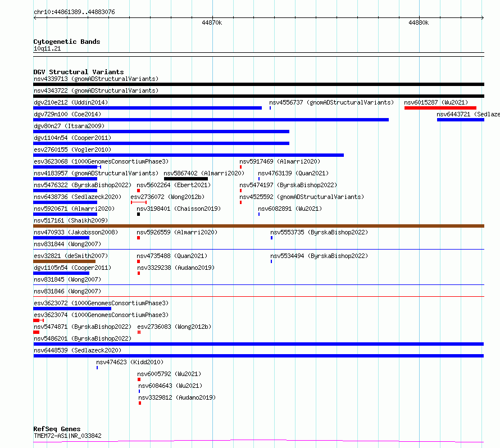Click the 44880k ruler position

click(419, 22)
